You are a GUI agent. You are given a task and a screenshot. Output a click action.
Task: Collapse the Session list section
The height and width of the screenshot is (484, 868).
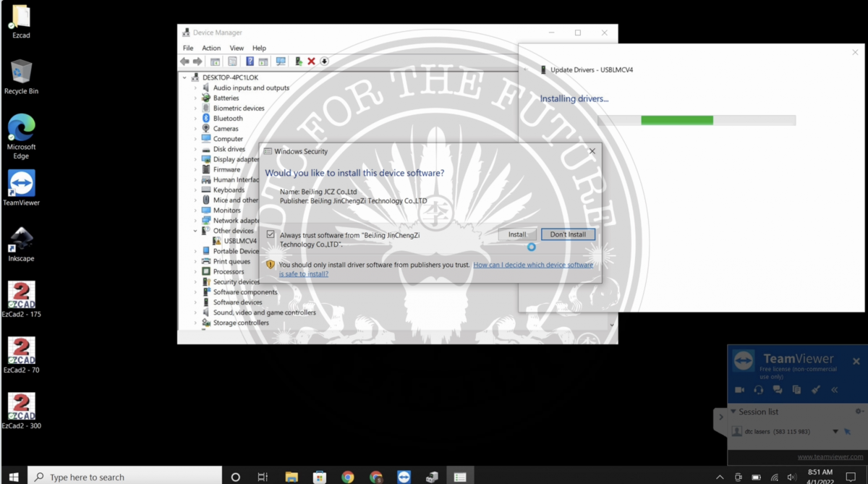tap(733, 412)
